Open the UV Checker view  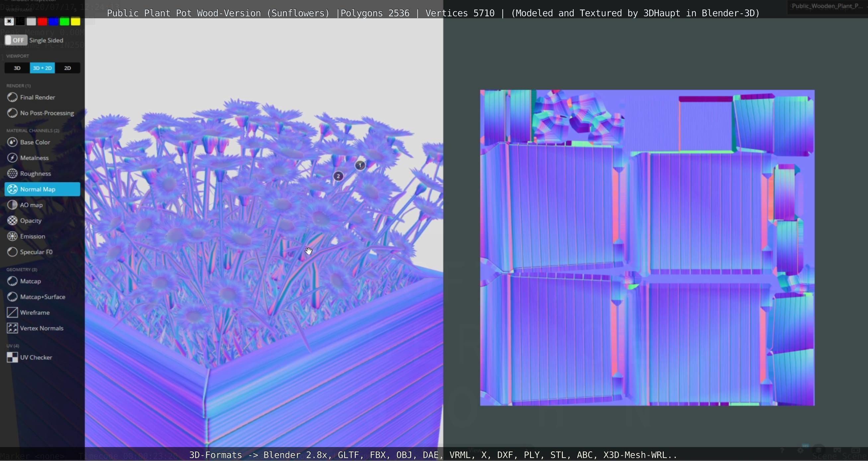(x=36, y=357)
